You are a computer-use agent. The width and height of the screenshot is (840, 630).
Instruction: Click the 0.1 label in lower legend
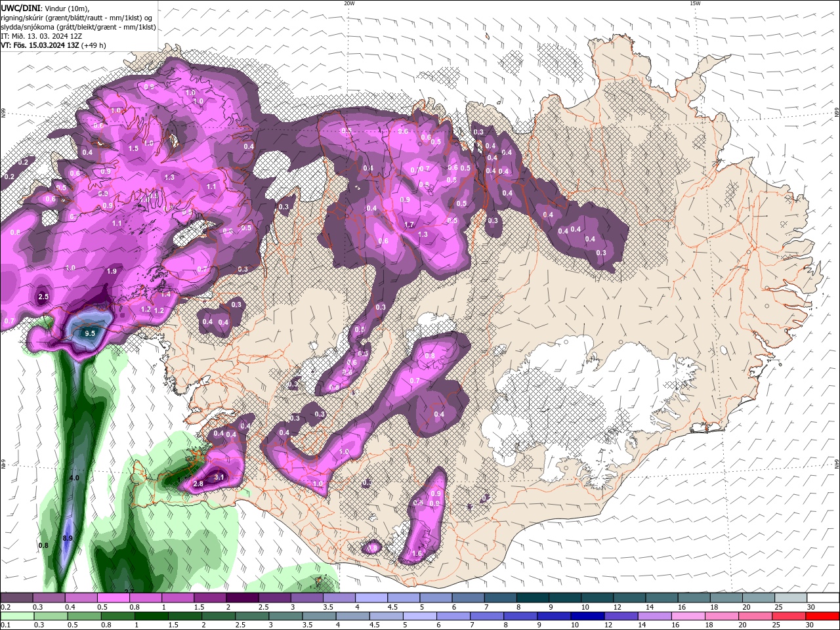click(5, 625)
